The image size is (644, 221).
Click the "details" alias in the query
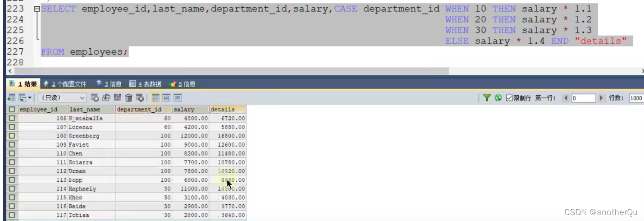point(601,41)
